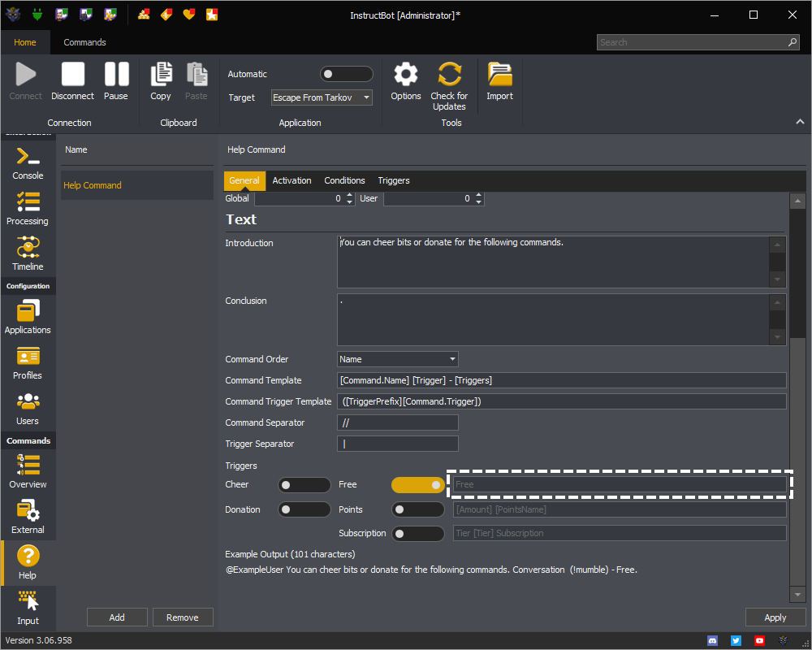Click the Free trigger text field
Screen dimensions: 812x650
tap(620, 484)
